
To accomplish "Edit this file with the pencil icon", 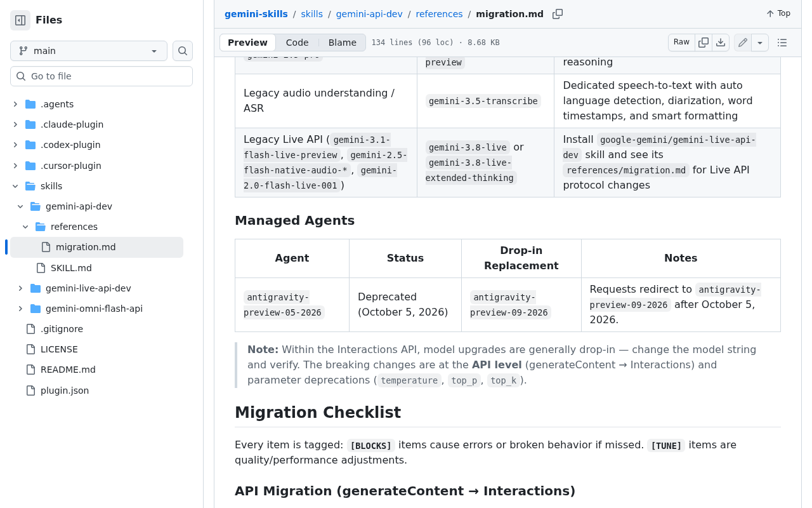I will click(x=743, y=43).
